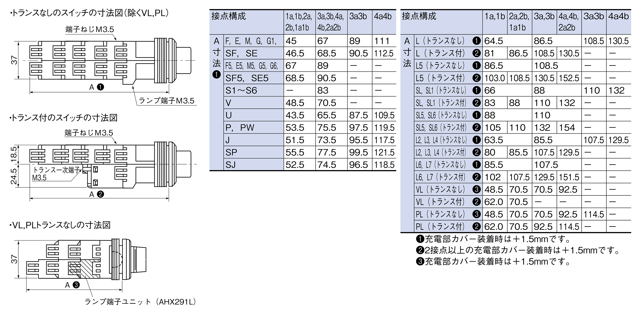Click the value "109.5"
The image size is (644, 314).
click(x=384, y=115)
